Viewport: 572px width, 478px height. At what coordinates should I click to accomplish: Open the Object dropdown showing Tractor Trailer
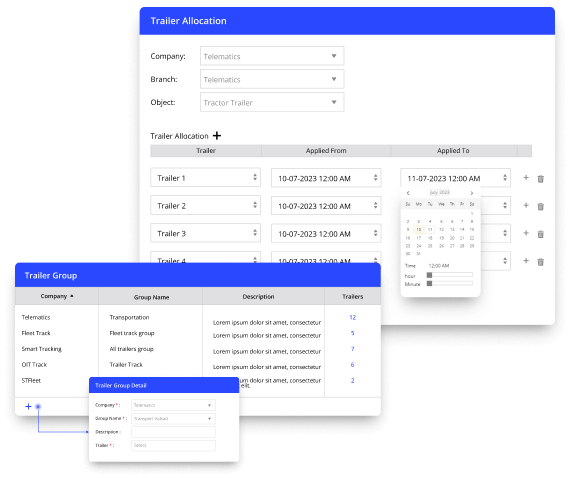tap(272, 102)
